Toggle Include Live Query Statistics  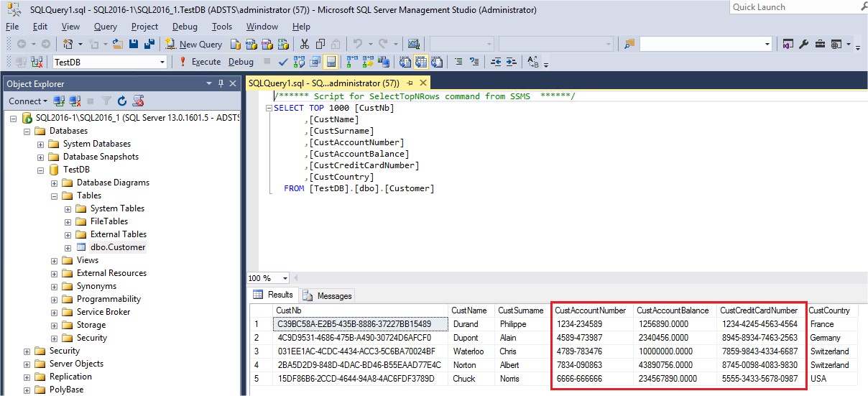368,62
